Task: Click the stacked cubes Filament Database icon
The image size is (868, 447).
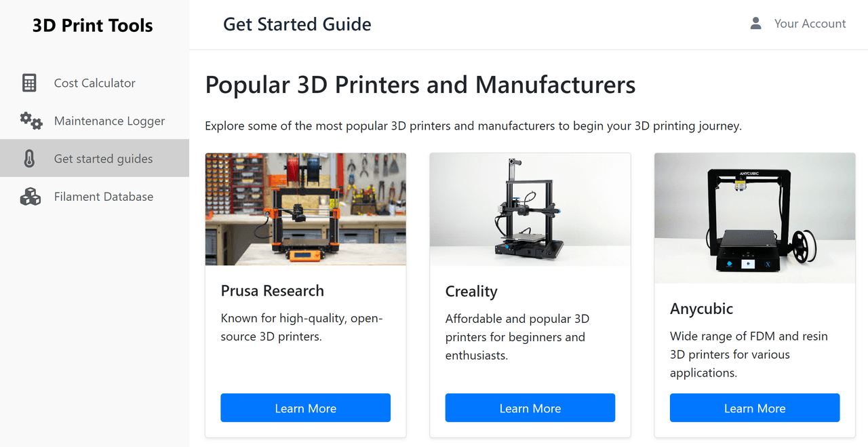Action: [31, 197]
